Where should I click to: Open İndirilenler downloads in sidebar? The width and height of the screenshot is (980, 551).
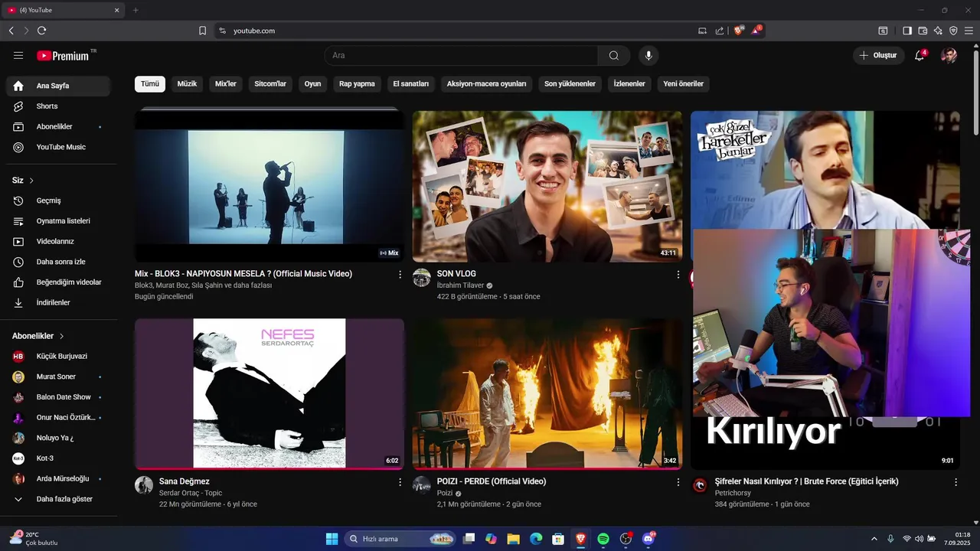pyautogui.click(x=58, y=302)
